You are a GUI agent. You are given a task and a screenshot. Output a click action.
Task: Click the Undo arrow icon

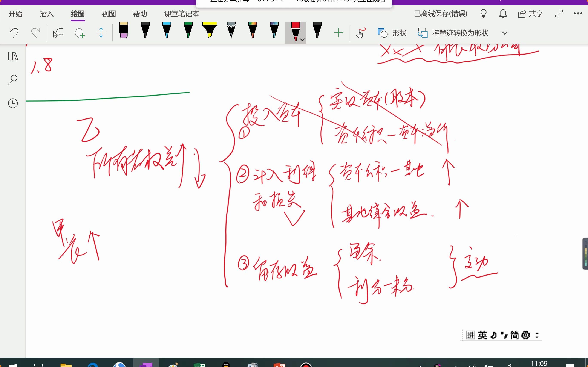pos(14,33)
